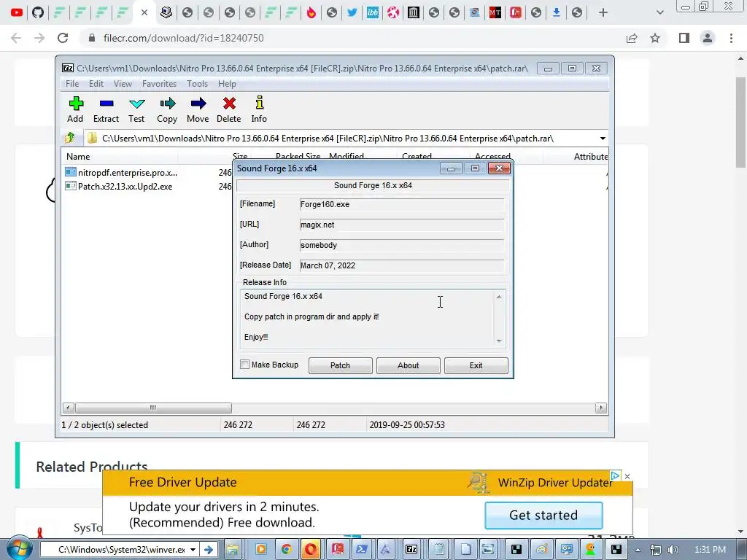Click the volume speaker tray icon

[673, 550]
